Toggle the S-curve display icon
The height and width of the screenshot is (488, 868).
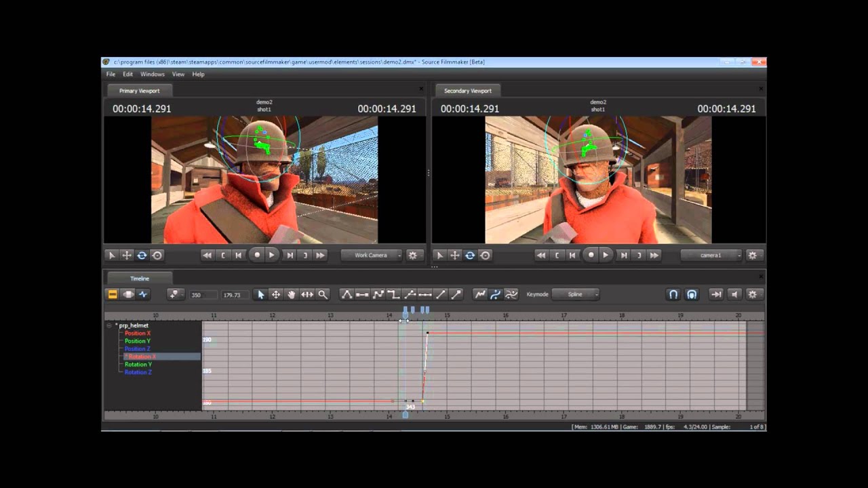point(496,294)
